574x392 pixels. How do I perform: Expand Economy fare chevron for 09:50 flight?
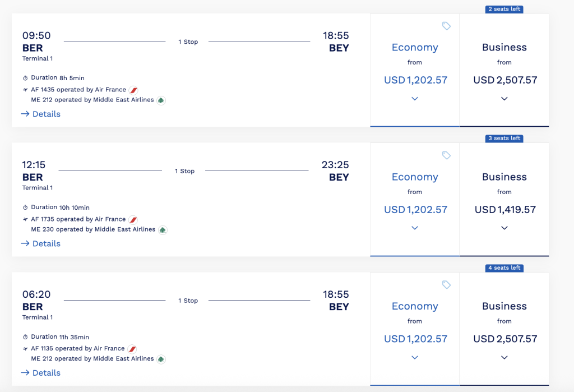415,99
